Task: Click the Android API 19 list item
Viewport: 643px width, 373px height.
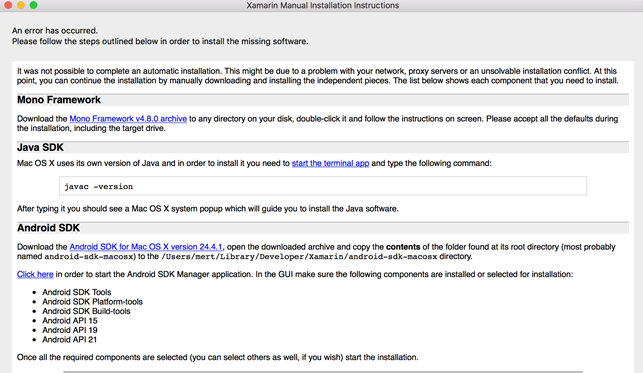Action: point(70,330)
